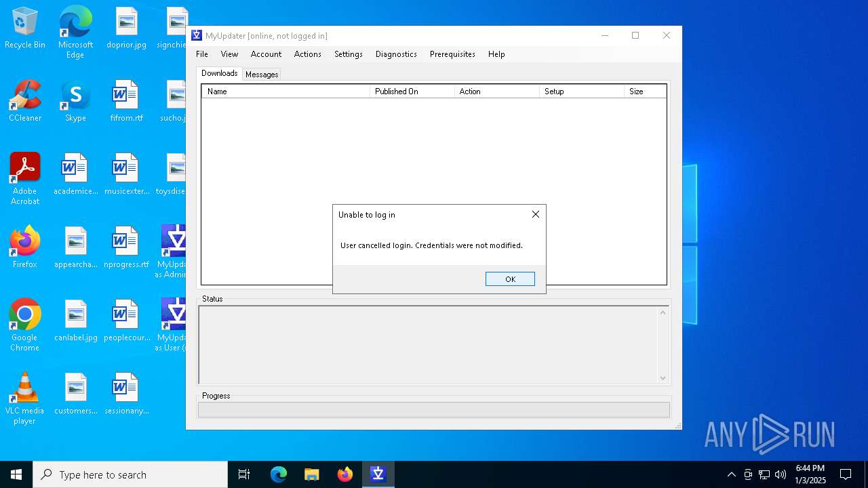Switch to the Downloads tab
The image size is (868, 488).
219,73
